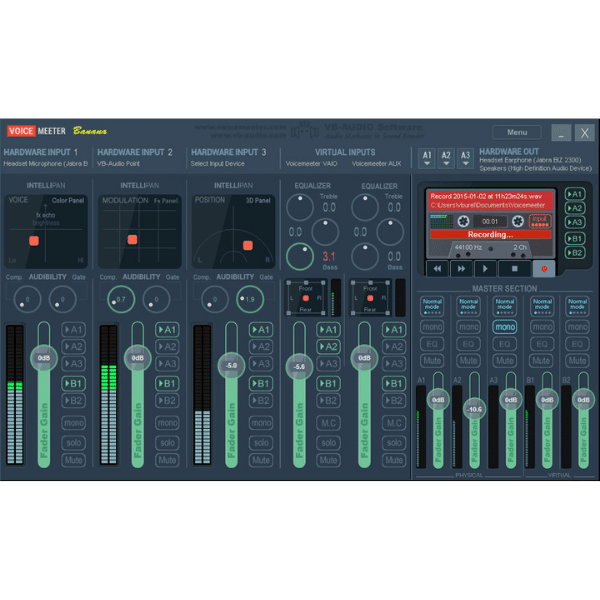Screen dimensions: 600x600
Task: Open EQ for the A1 master bus
Action: click(432, 344)
